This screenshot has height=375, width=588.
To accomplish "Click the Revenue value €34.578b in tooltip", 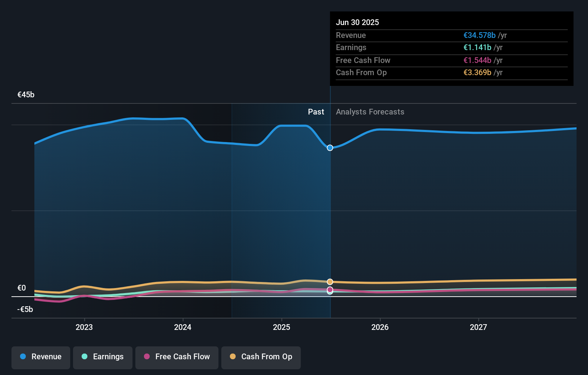I will pos(479,35).
